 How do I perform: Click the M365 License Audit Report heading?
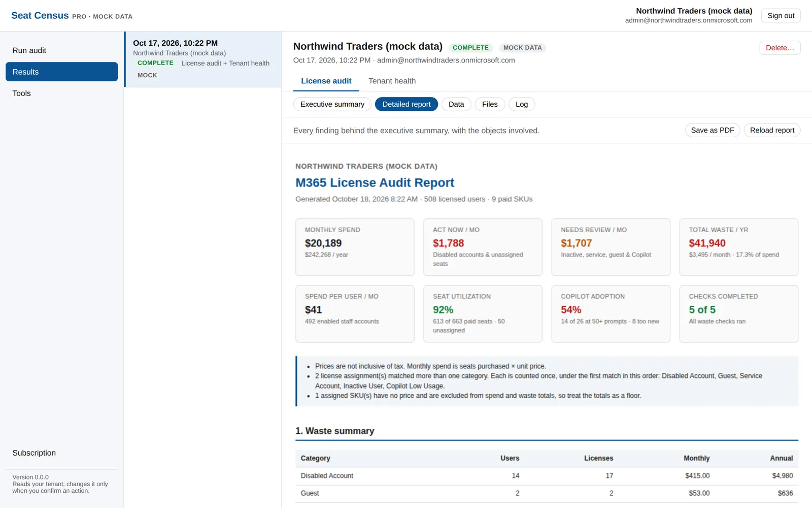(375, 182)
